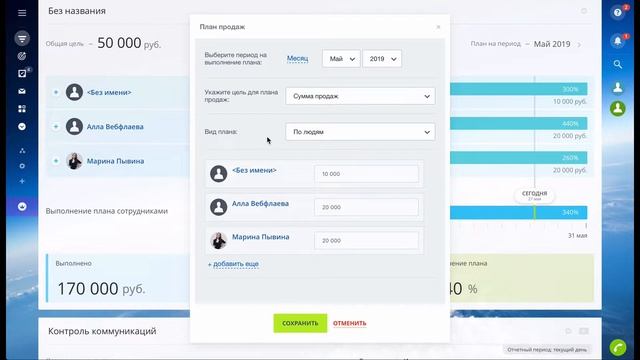640x360 pixels.
Task: Click the green phone call button
Action: tap(618, 348)
